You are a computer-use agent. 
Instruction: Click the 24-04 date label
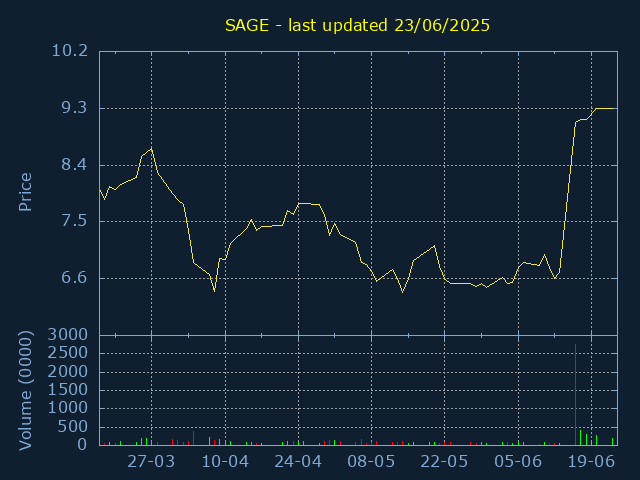298,462
